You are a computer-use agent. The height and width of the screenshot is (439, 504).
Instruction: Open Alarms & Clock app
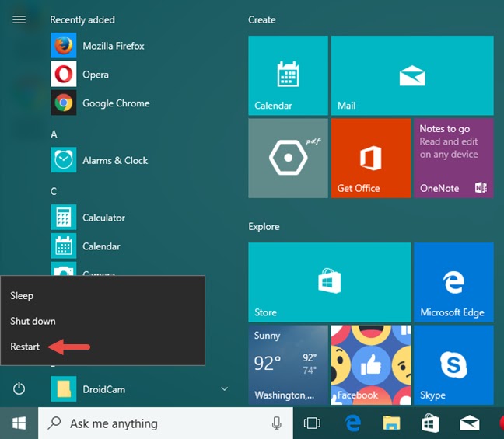100,160
